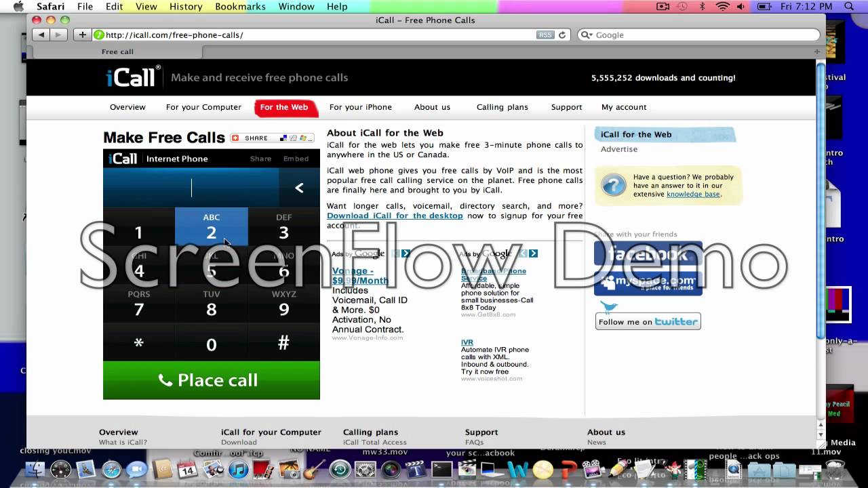Click the screen recording camera menu bar icon

[x=663, y=6]
